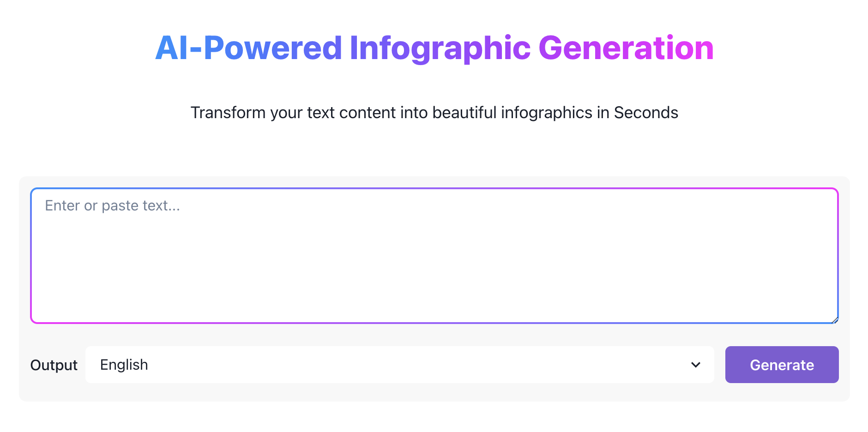Click the gray form panel below Output row
This screenshot has height=432, width=868.
(x=434, y=392)
